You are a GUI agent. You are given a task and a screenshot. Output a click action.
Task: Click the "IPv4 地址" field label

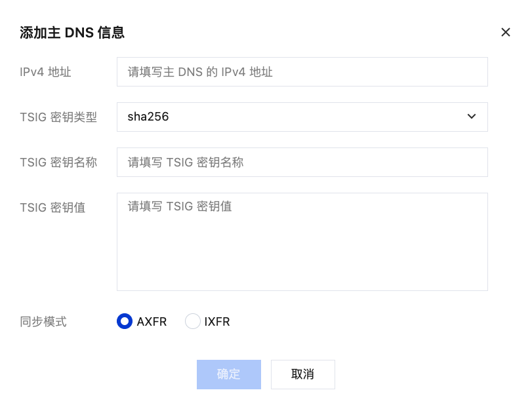[x=45, y=72]
